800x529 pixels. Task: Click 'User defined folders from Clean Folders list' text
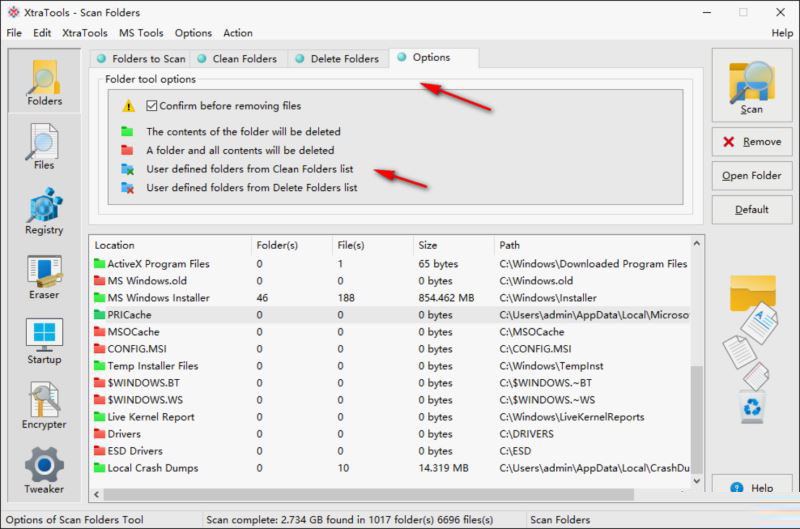point(249,169)
